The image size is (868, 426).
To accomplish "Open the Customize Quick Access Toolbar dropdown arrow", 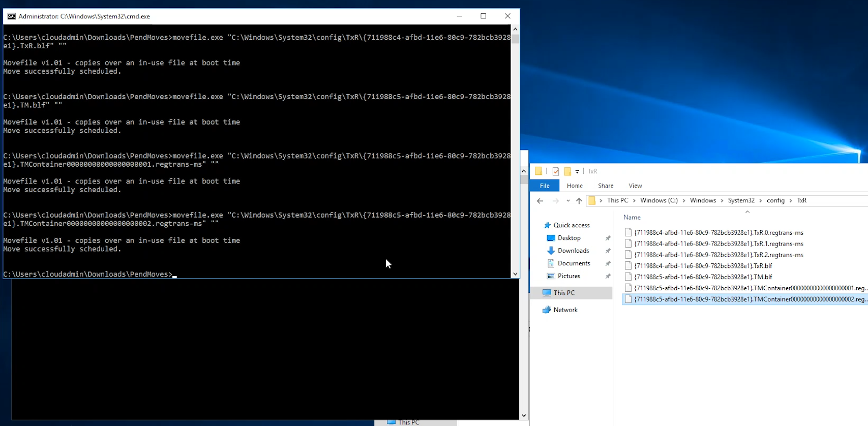I will pyautogui.click(x=577, y=172).
